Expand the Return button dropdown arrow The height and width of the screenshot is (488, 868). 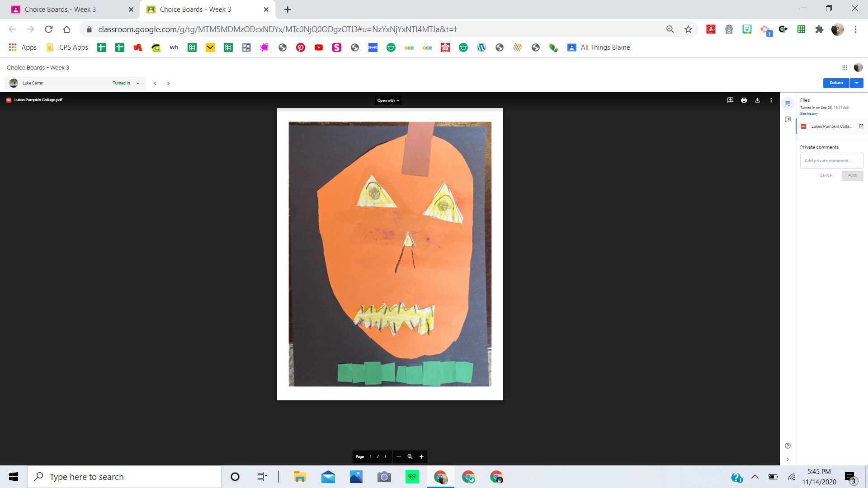click(856, 83)
